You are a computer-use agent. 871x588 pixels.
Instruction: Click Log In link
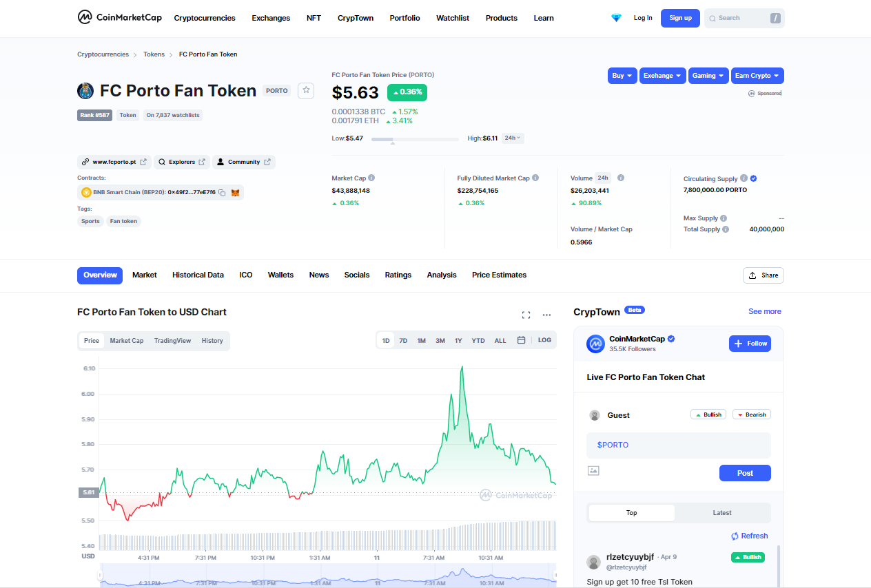(x=643, y=18)
